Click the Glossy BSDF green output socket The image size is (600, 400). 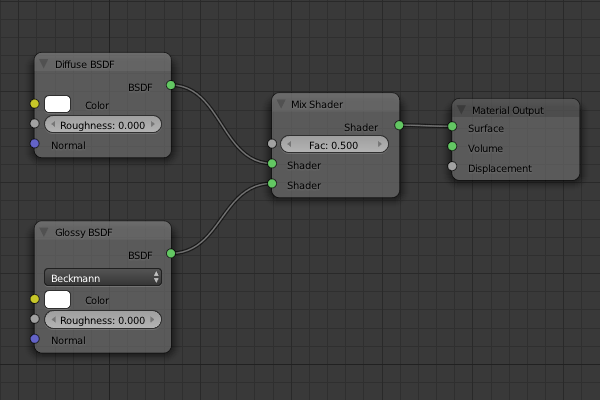pyautogui.click(x=171, y=253)
